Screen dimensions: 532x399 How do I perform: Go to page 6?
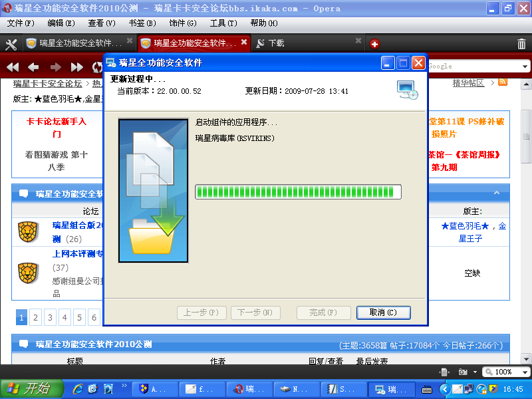(94, 317)
